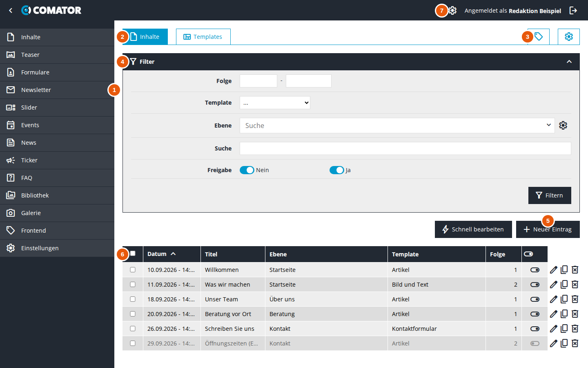588x368 pixels.
Task: Open the Template dropdown
Action: point(275,103)
